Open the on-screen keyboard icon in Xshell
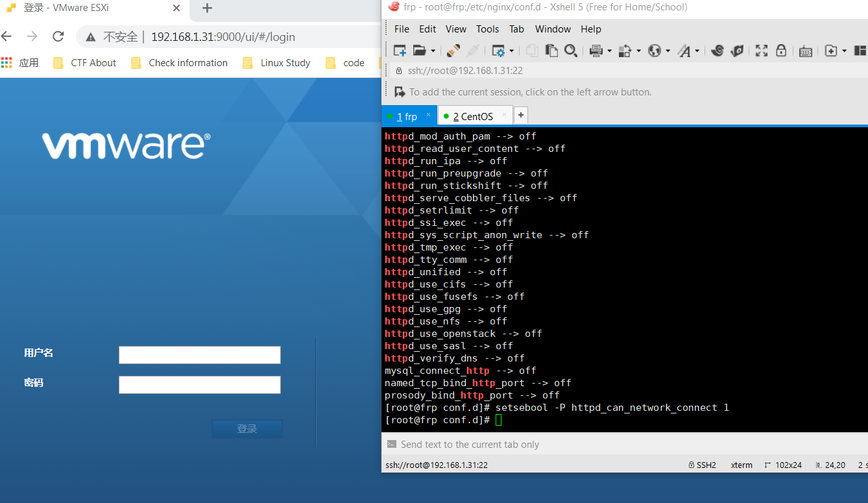Image resolution: width=868 pixels, height=503 pixels. 804,51
